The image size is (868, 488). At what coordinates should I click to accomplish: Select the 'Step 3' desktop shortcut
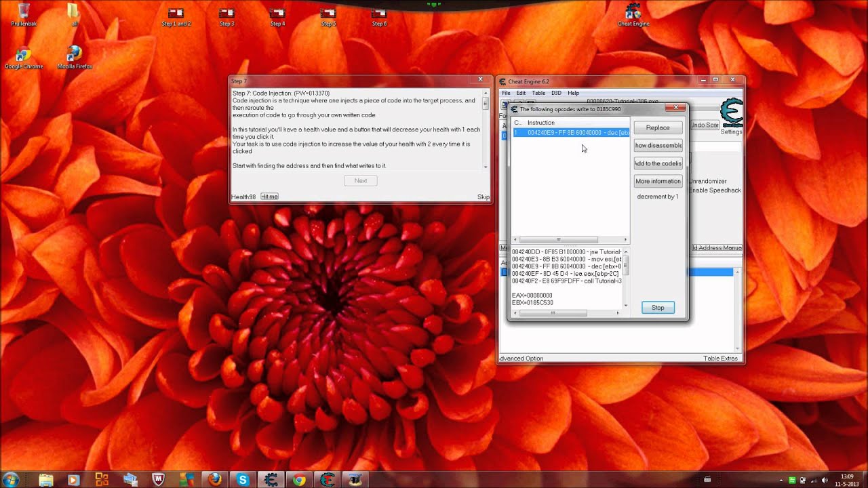[x=226, y=17]
